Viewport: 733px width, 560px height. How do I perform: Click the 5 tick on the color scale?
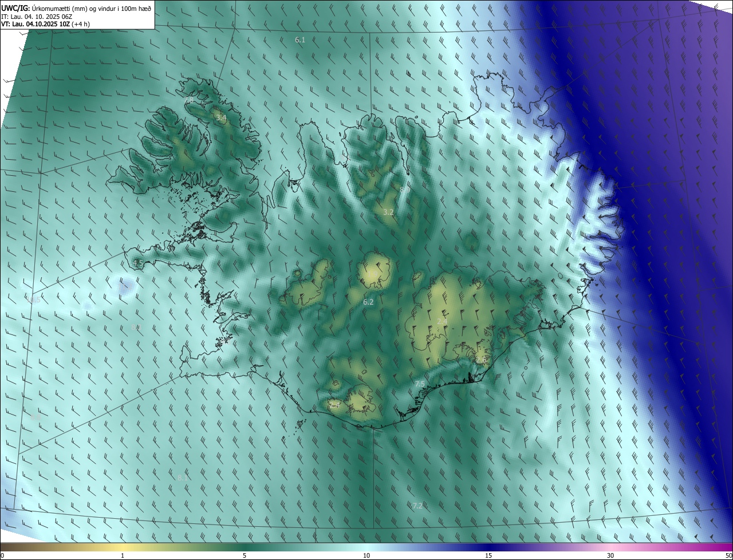[245, 556]
